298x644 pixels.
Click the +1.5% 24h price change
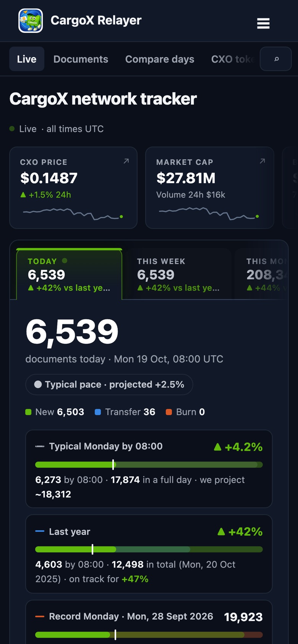[45, 195]
